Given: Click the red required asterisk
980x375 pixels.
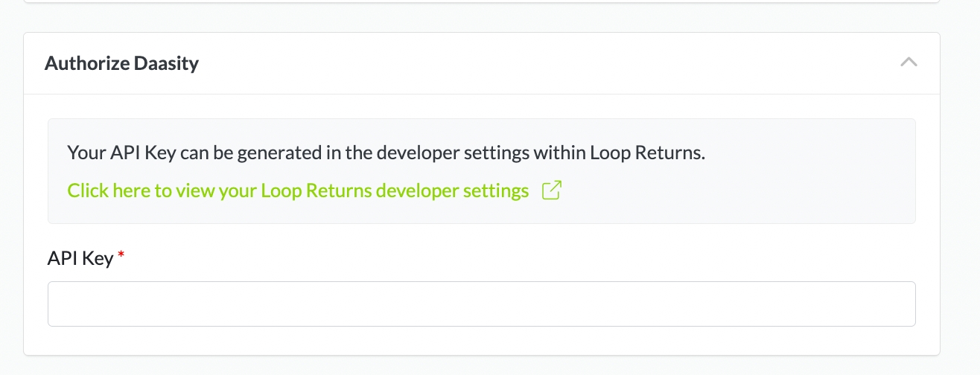Looking at the screenshot, I should (121, 257).
